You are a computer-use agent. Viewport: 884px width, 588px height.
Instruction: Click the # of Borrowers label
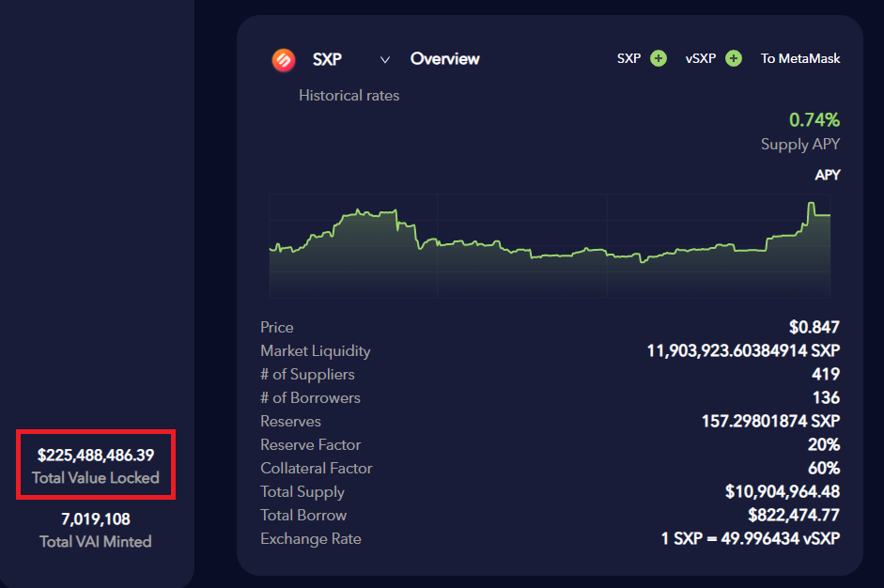coord(310,397)
